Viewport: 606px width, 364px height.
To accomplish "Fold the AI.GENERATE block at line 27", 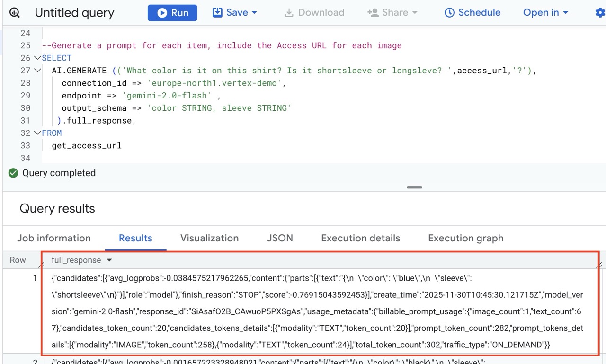I will tap(37, 71).
